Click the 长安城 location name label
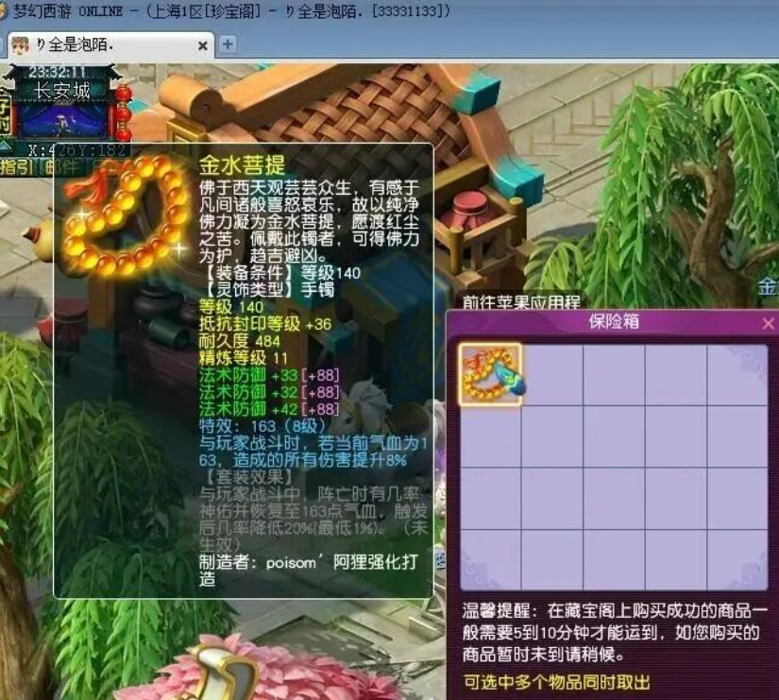The width and height of the screenshot is (779, 700). pos(62,91)
